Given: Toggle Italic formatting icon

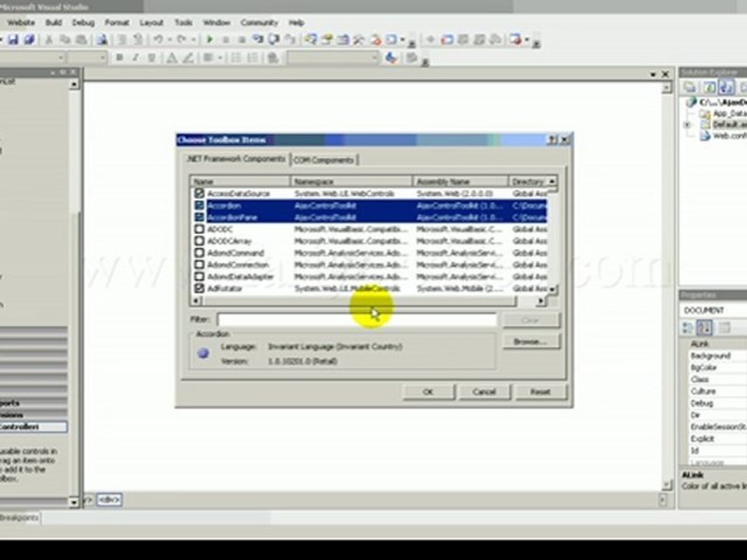Looking at the screenshot, I should coord(135,58).
